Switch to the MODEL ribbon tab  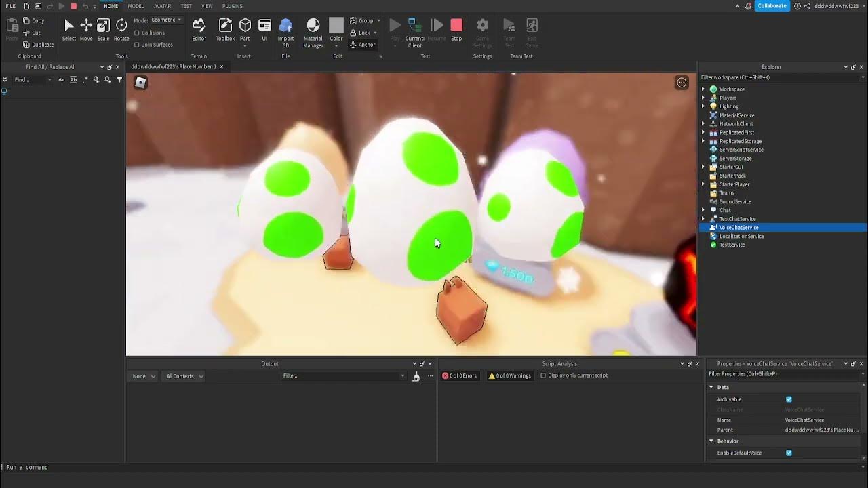click(136, 6)
